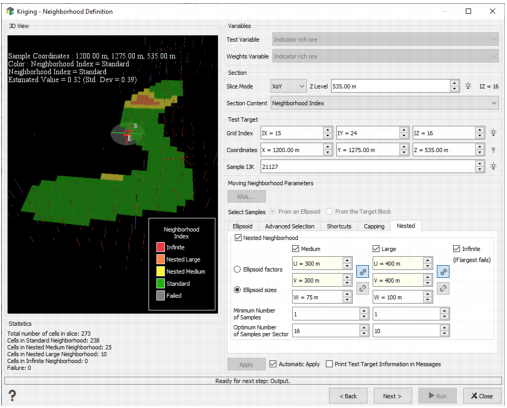Viewport: 507px width, 408px height.
Task: Click the light bulb icon beside Grid Index
Action: pos(493,133)
